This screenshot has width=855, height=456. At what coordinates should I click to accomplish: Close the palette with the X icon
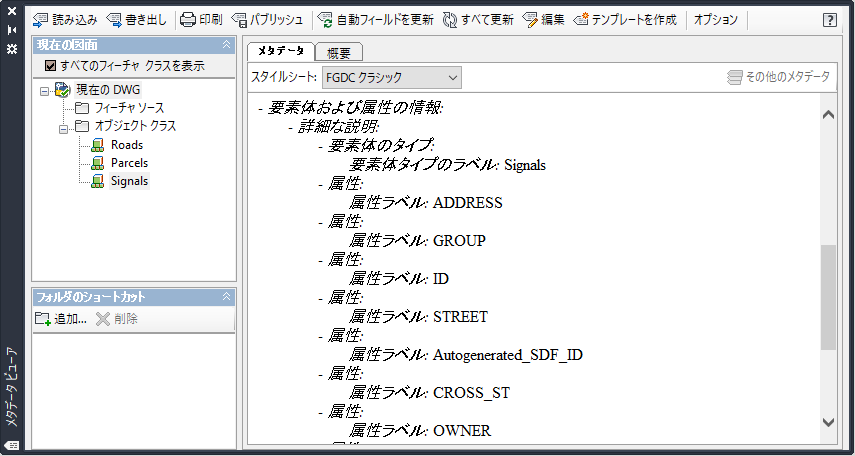tap(12, 11)
